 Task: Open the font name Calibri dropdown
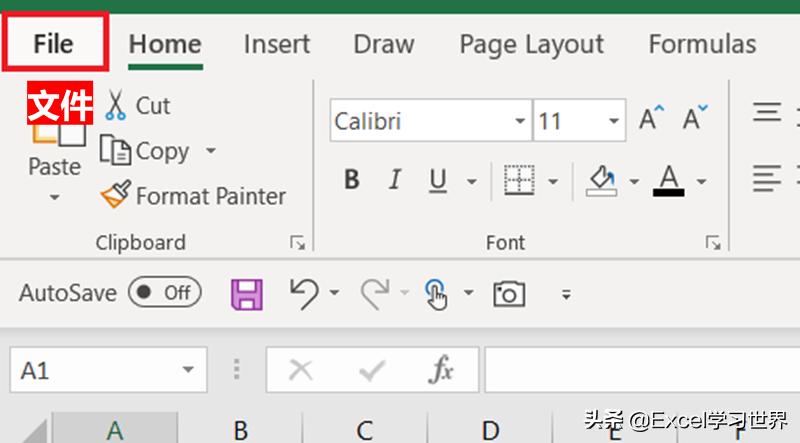pyautogui.click(x=520, y=122)
